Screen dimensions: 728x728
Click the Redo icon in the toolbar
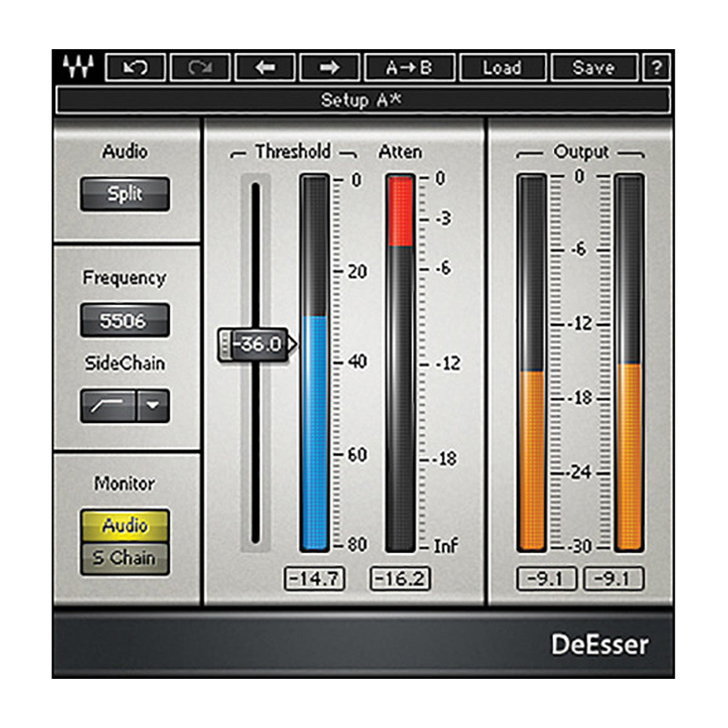click(200, 67)
